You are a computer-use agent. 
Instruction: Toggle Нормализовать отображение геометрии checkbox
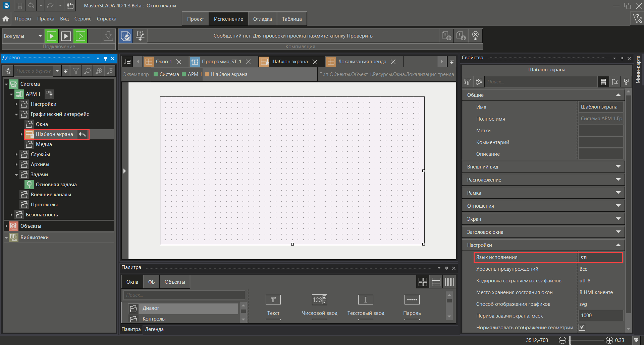(x=582, y=327)
